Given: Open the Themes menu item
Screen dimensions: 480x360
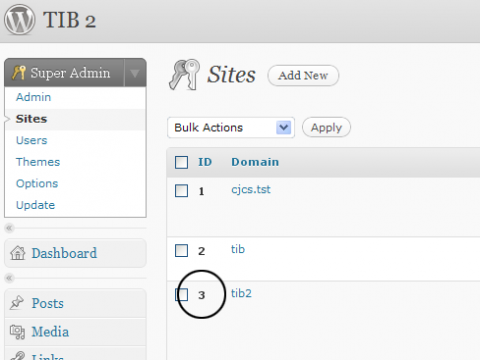Looking at the screenshot, I should coord(38,162).
